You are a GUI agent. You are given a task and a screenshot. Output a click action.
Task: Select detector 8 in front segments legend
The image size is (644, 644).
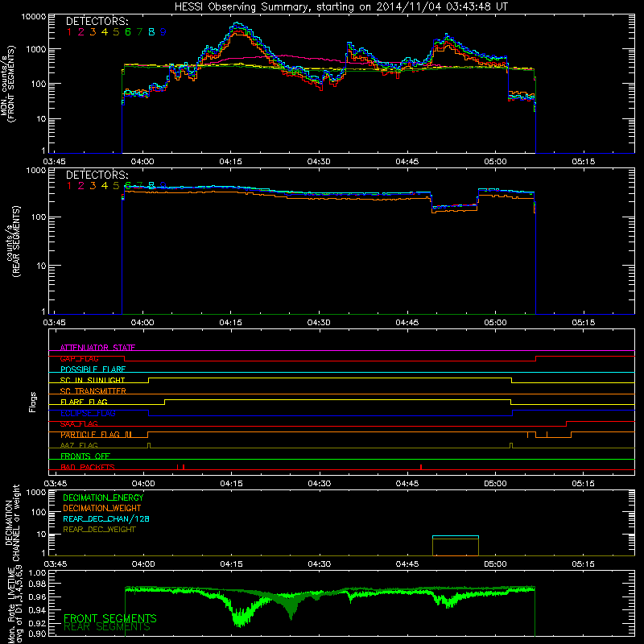click(151, 32)
